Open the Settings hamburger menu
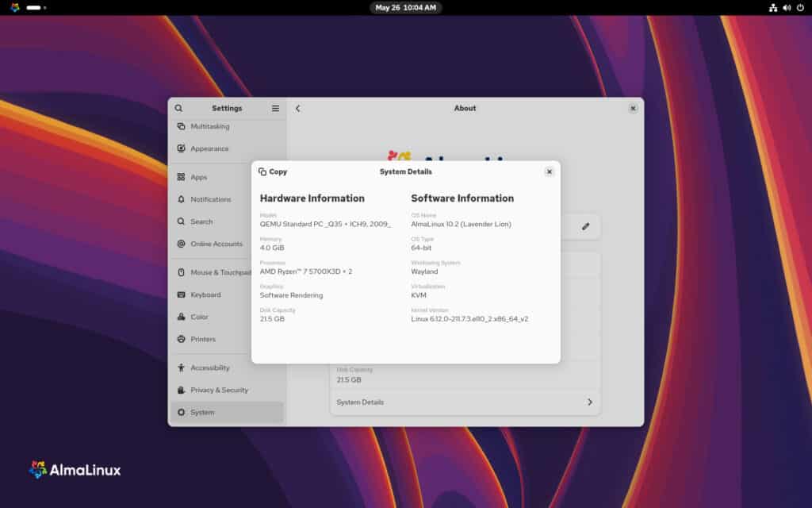This screenshot has height=508, width=812. [x=275, y=108]
